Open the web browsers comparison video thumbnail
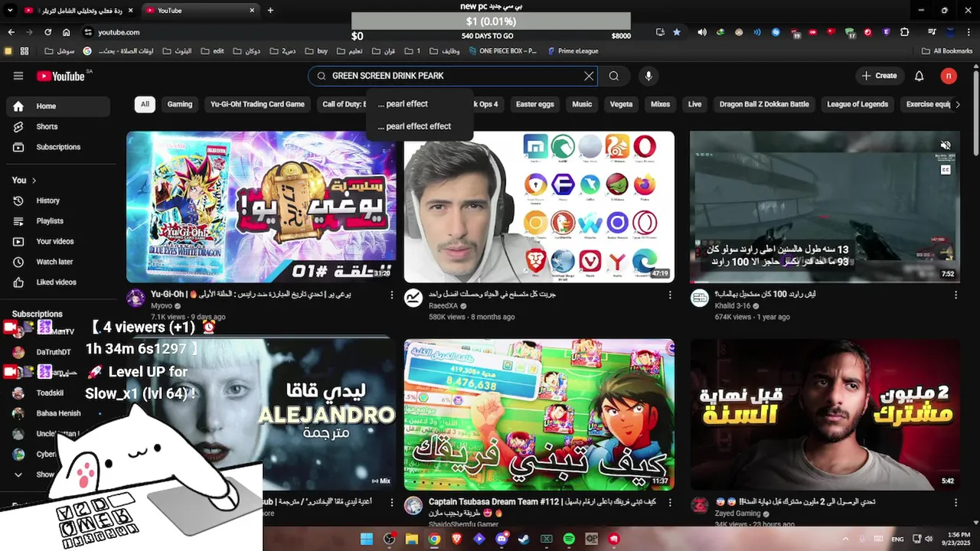Viewport: 980px width, 551px height. coord(539,207)
